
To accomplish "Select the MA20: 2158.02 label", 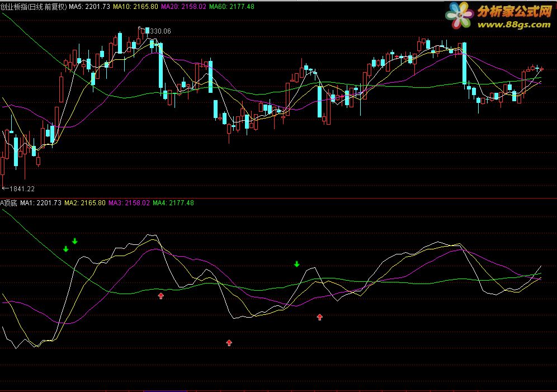I will (x=183, y=6).
